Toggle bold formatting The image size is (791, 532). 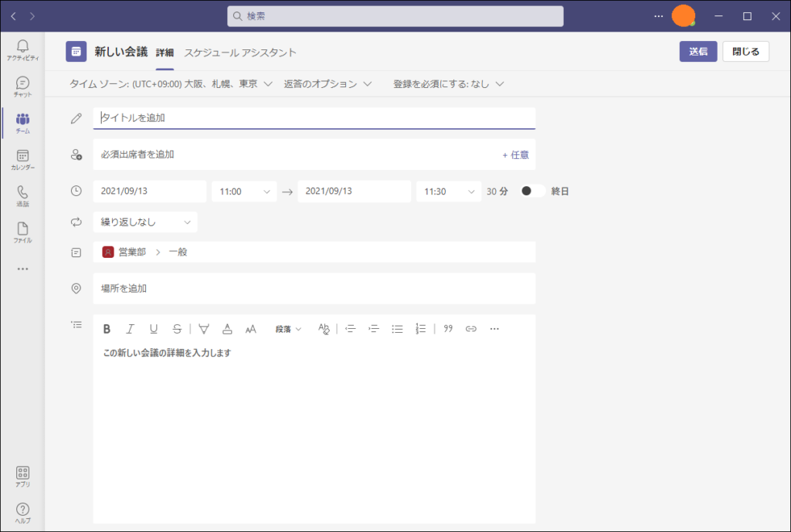[x=107, y=329]
